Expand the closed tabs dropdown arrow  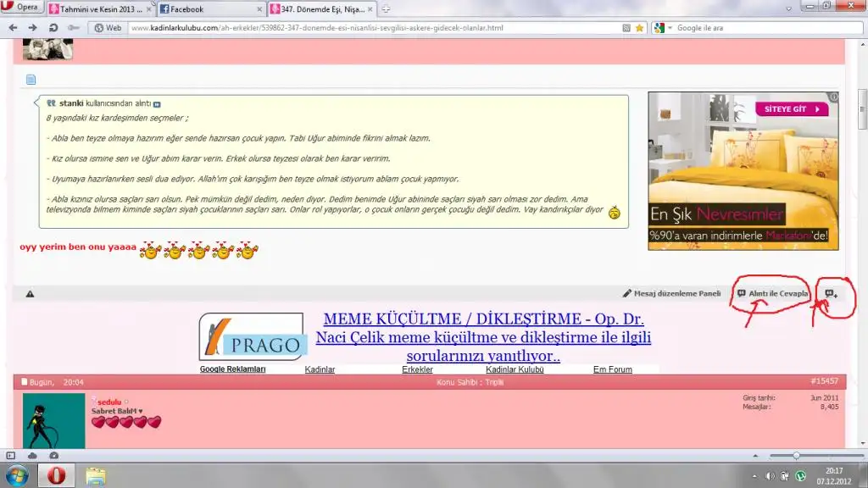coord(788,8)
